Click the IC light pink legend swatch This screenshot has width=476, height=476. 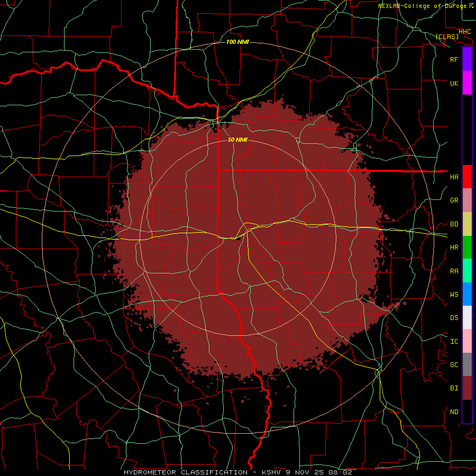467,341
